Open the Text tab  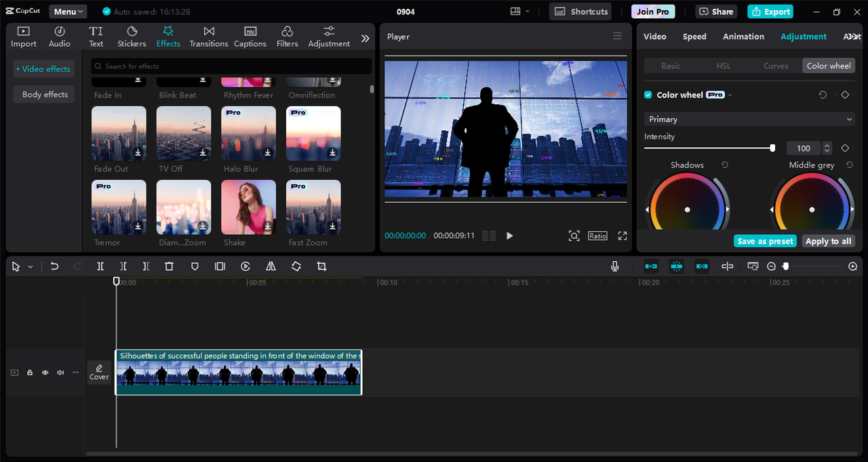click(96, 37)
